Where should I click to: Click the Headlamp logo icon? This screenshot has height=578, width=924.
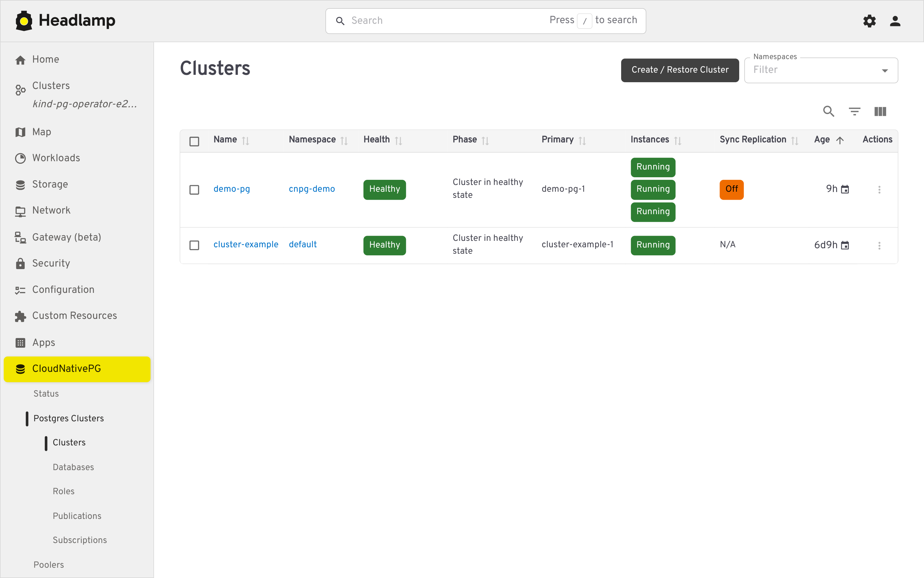coord(24,21)
